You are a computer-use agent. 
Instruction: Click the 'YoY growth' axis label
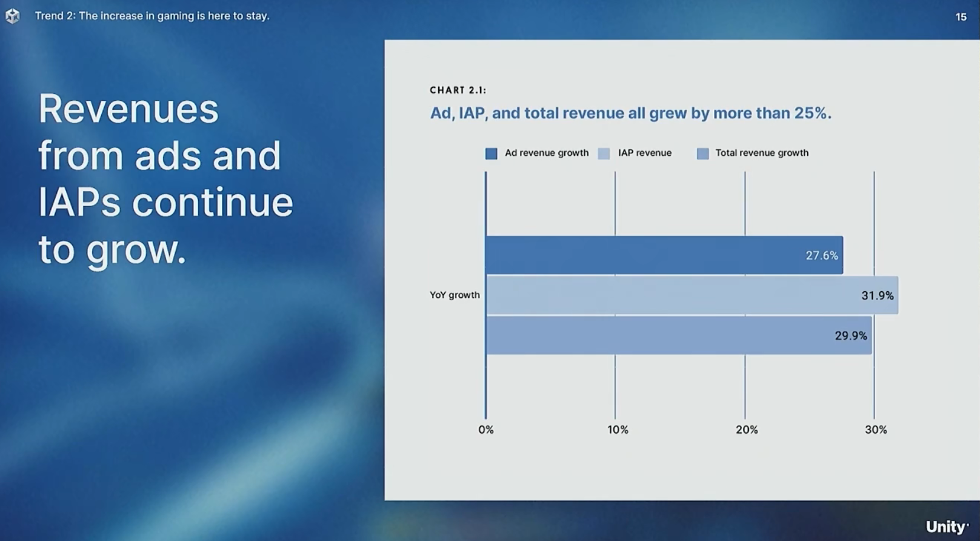tap(455, 295)
